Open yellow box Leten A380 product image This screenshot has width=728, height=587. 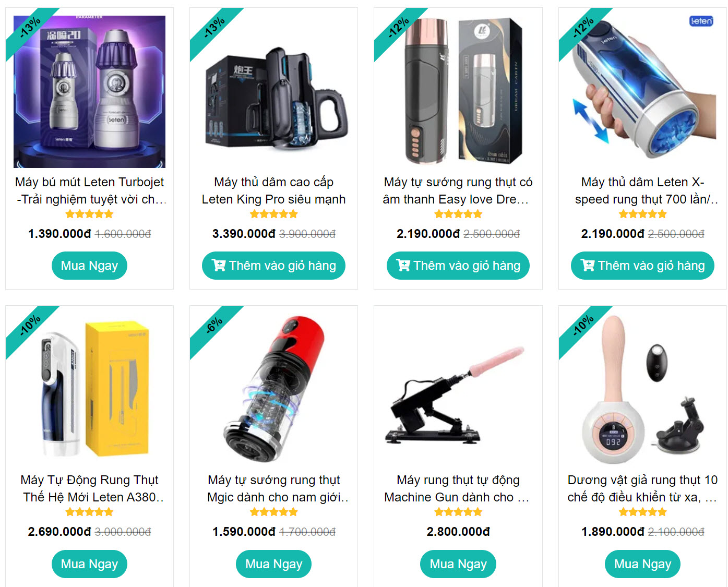coord(89,390)
